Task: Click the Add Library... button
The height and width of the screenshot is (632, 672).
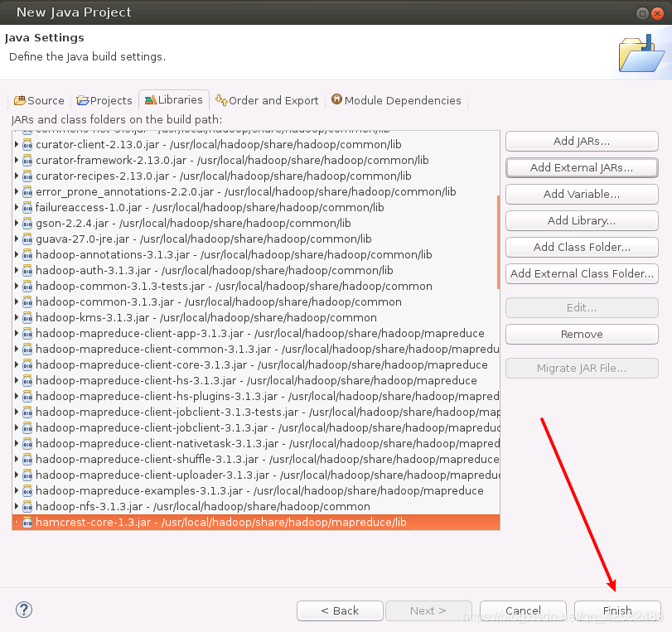Action: point(582,221)
